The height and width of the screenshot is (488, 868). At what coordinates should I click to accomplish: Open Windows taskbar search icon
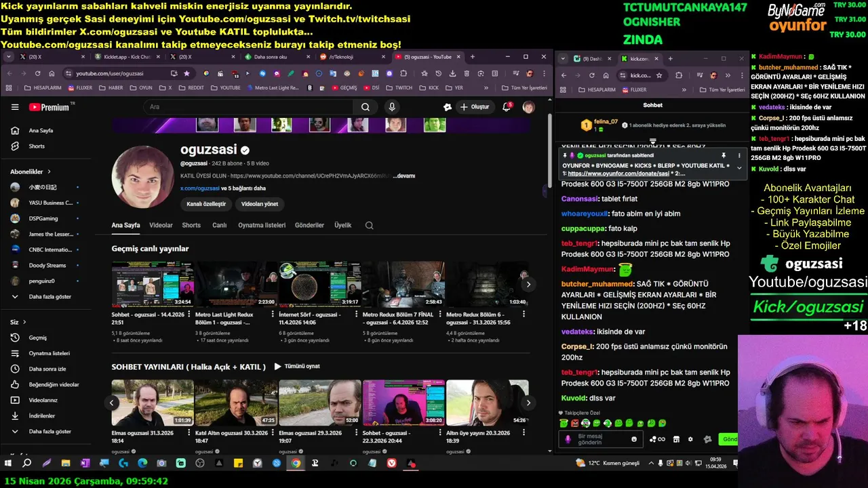(x=26, y=463)
